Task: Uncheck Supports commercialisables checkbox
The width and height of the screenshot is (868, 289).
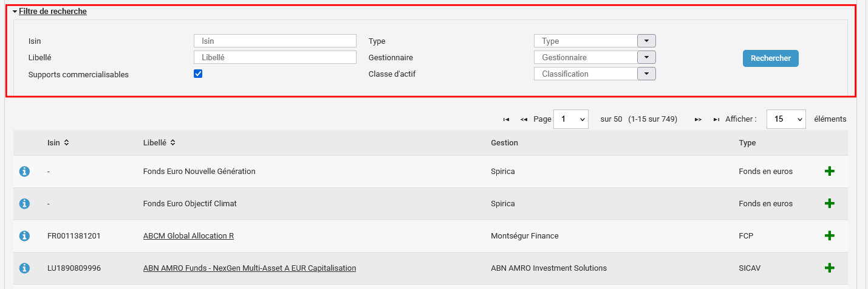Action: (x=198, y=74)
